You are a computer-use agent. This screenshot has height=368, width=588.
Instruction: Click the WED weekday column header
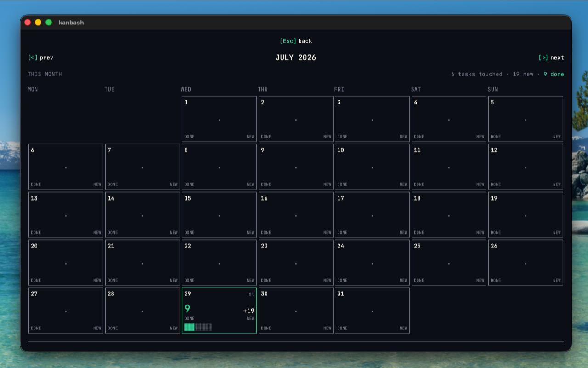(186, 89)
